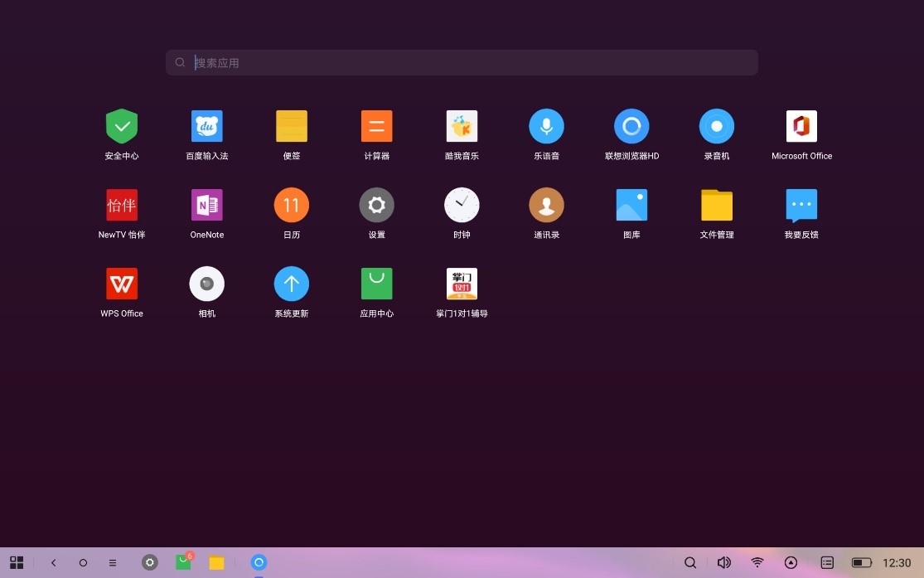The width and height of the screenshot is (924, 578).
Task: Open 系统更新 system update
Action: point(292,284)
